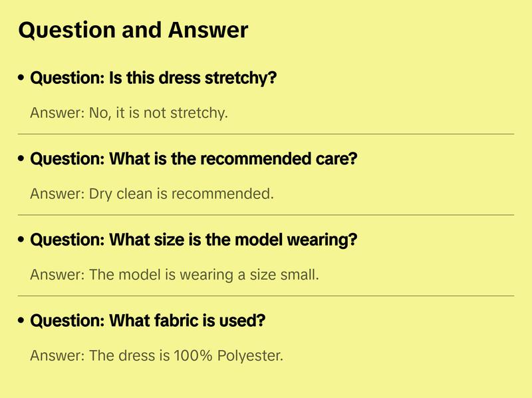This screenshot has height=398, width=532.
Task: Select the answer 'No, it is not stretchy.'
Action: 129,113
